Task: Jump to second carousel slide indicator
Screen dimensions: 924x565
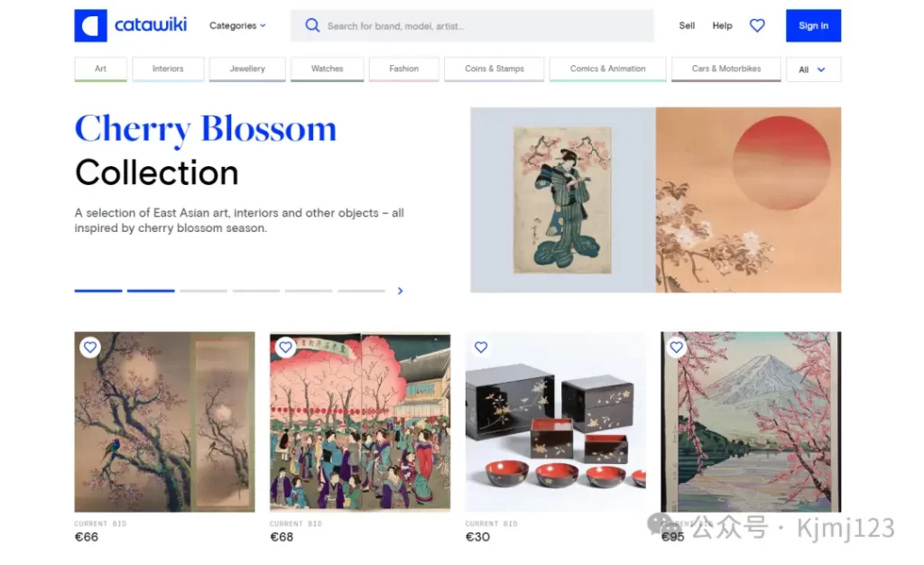Action: (x=151, y=291)
